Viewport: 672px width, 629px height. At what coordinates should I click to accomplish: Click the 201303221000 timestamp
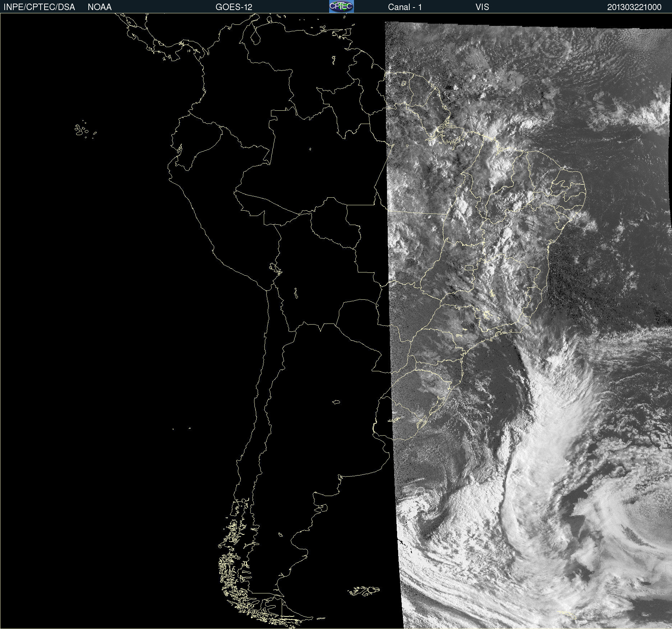634,7
